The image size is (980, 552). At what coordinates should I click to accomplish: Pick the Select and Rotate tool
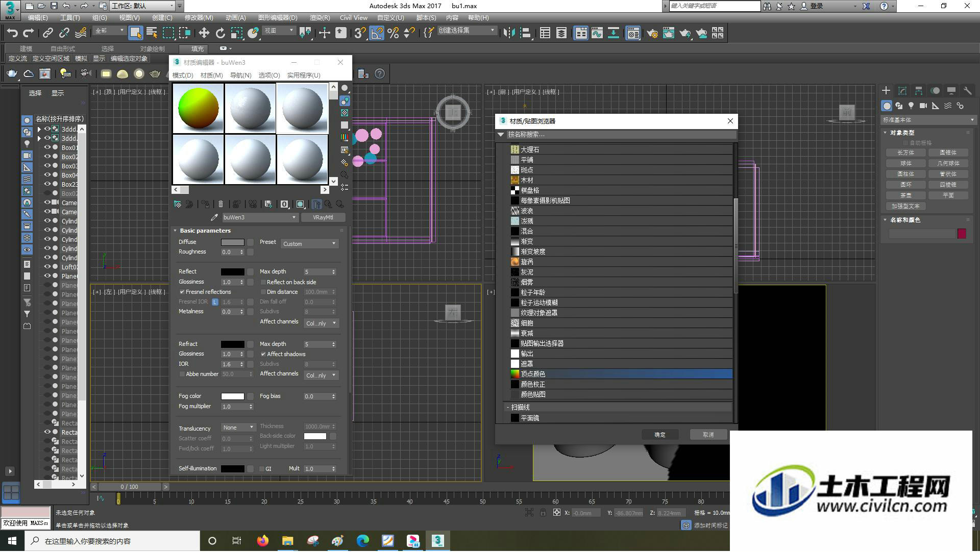[220, 33]
